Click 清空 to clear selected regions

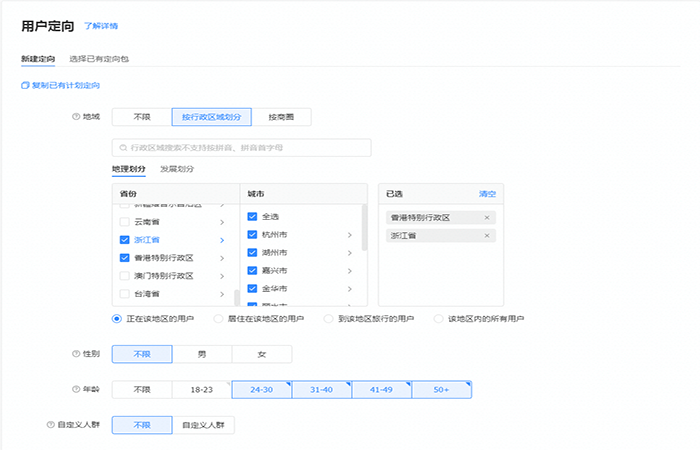[x=487, y=193]
